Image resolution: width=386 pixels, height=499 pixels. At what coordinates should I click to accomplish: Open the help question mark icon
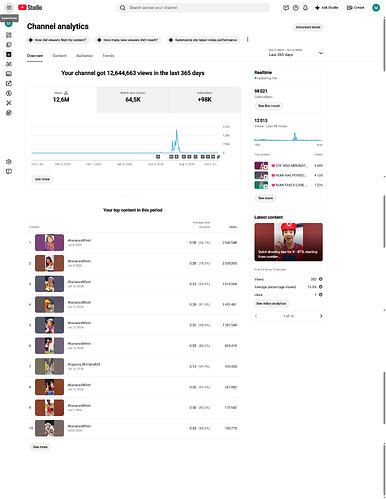click(x=296, y=8)
